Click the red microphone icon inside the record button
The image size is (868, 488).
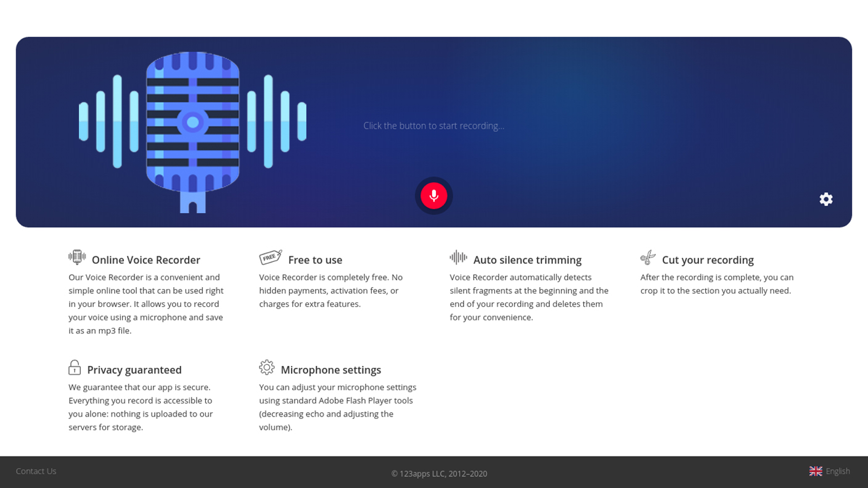click(x=434, y=195)
